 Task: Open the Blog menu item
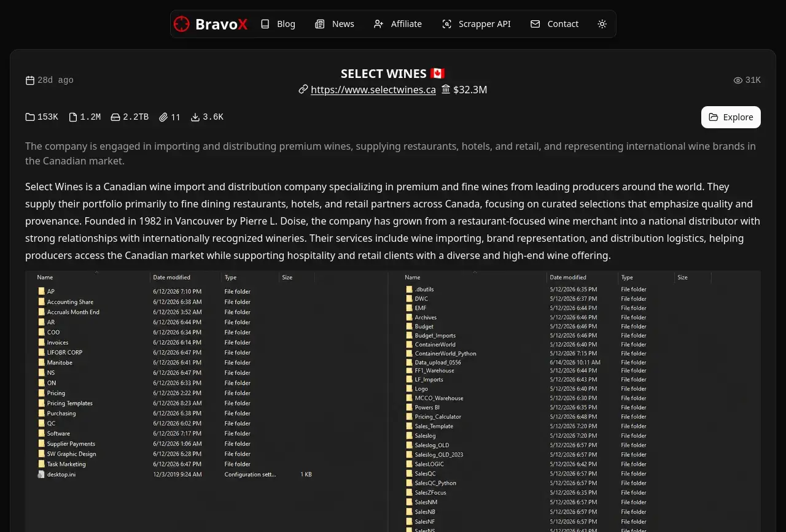pyautogui.click(x=278, y=24)
